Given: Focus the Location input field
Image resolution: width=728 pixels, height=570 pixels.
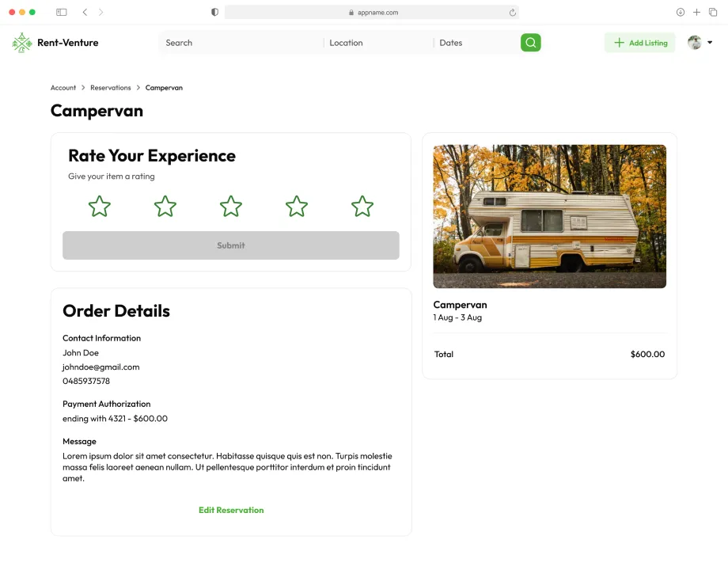Looking at the screenshot, I should (378, 43).
